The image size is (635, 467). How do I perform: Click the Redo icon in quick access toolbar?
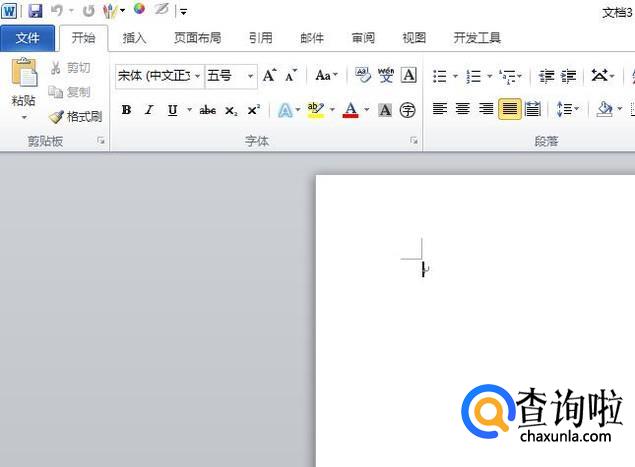(88, 11)
